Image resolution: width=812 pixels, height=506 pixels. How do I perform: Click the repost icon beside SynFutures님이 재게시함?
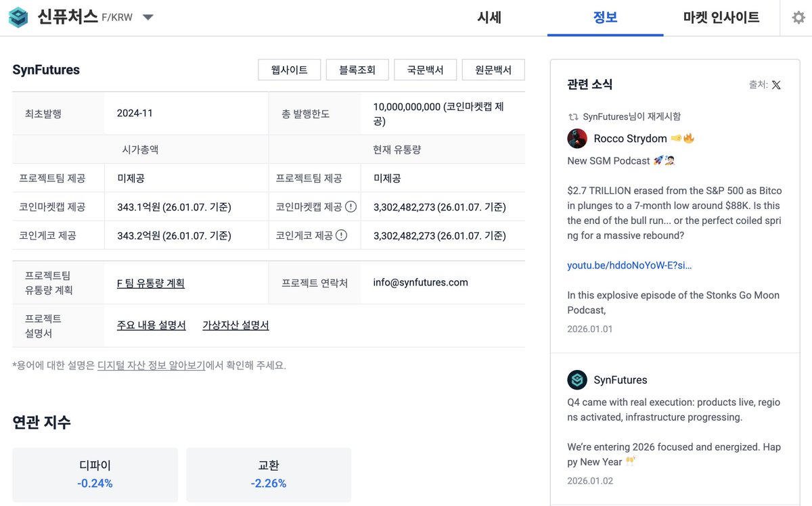(x=573, y=116)
